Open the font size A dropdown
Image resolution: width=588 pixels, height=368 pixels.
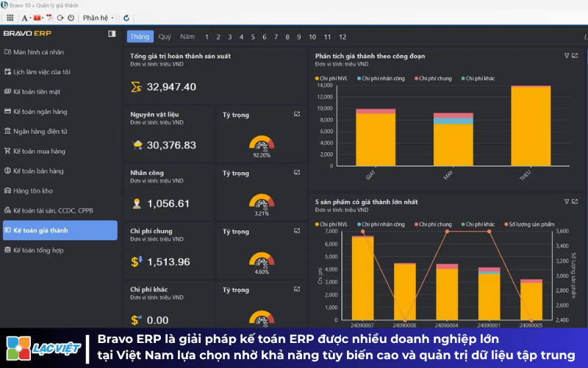26,18
